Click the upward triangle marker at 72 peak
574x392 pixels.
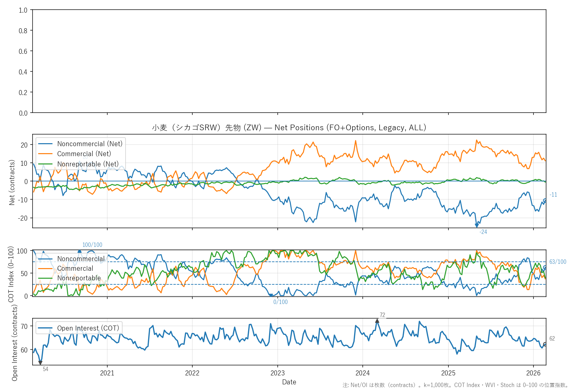point(377,321)
